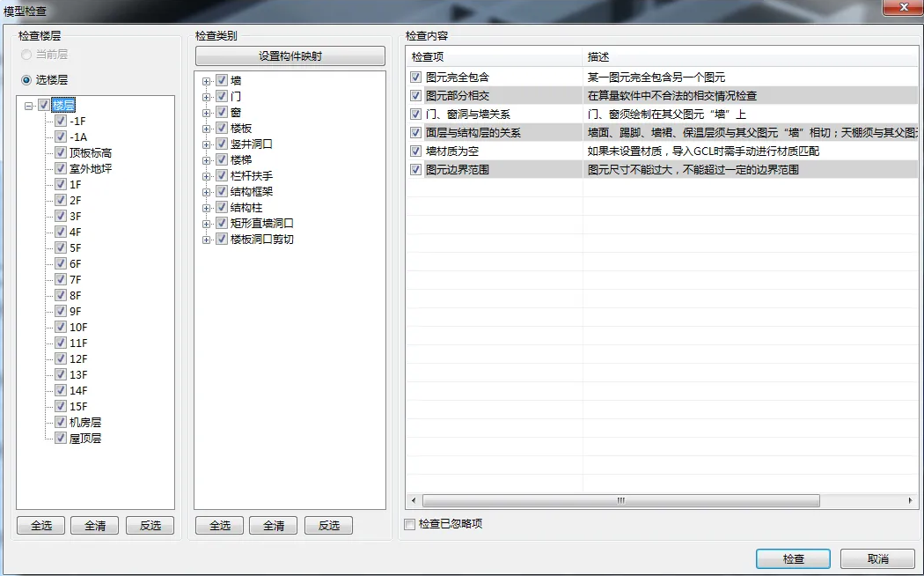
Task: Uncheck the 图元完全包含 check item
Action: click(416, 78)
